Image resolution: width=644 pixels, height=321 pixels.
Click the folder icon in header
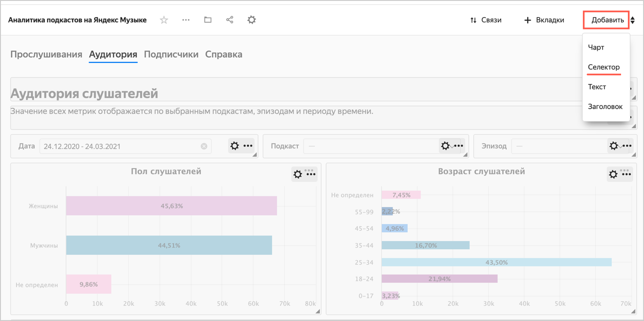(208, 20)
